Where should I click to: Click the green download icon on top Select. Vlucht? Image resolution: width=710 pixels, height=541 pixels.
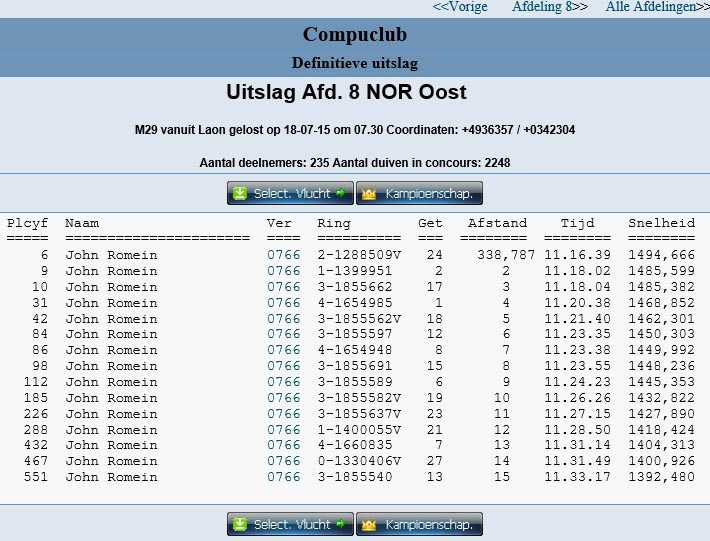[x=240, y=193]
